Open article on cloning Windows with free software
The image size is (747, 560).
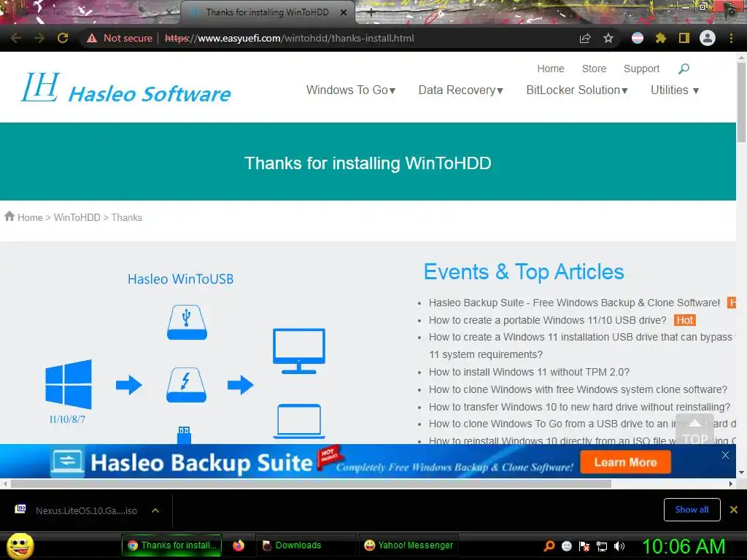[x=578, y=389]
